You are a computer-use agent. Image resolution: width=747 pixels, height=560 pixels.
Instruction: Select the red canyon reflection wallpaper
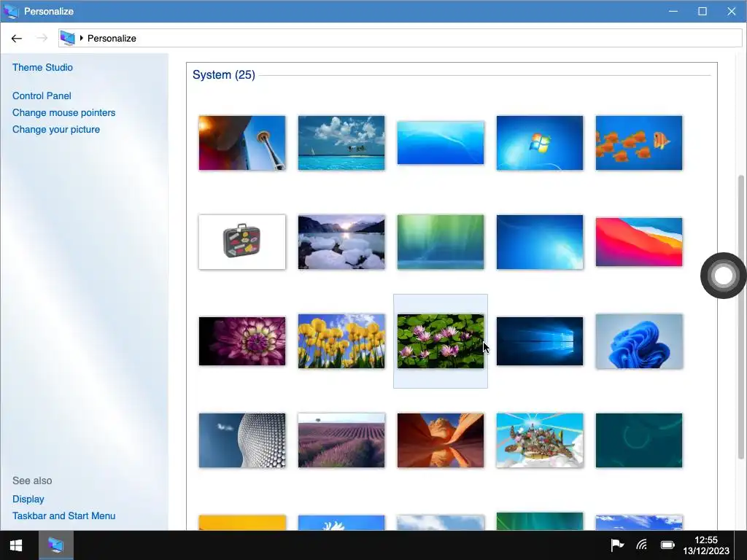tap(440, 440)
